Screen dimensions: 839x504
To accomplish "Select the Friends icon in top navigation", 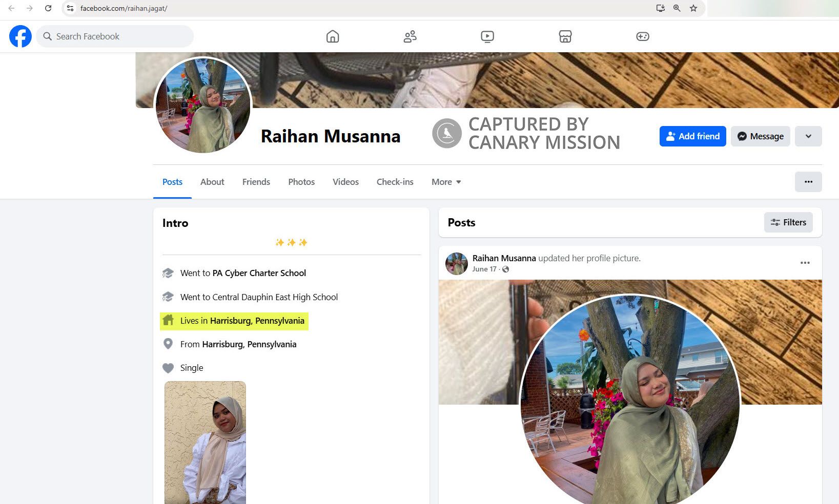I will click(x=410, y=36).
